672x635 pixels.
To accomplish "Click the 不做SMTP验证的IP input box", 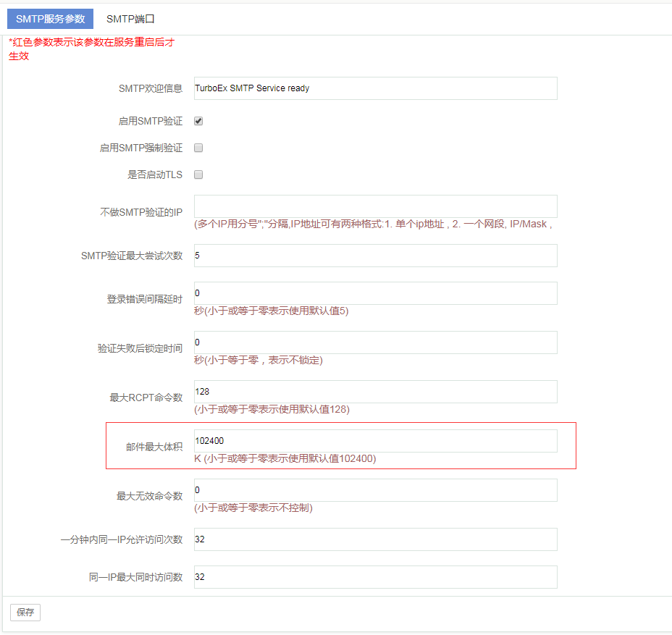I will [x=375, y=206].
